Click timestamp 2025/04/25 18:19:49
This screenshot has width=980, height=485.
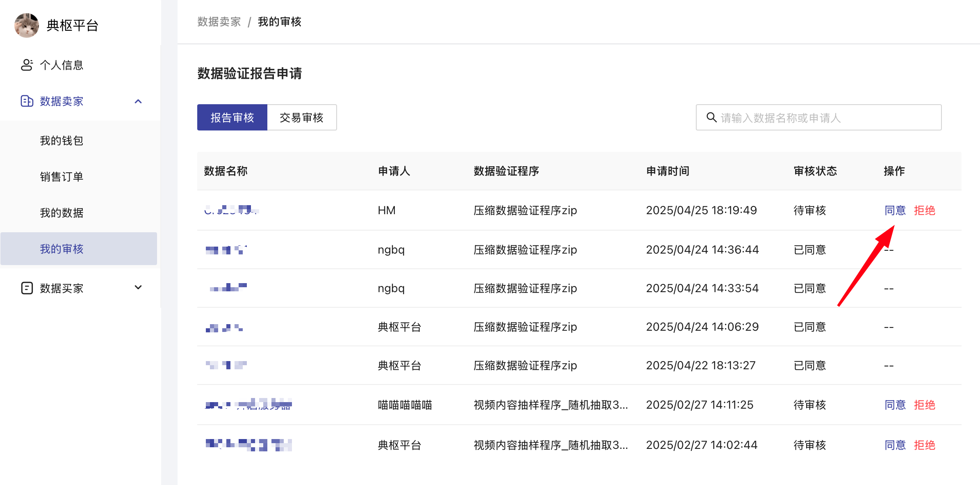(x=702, y=210)
